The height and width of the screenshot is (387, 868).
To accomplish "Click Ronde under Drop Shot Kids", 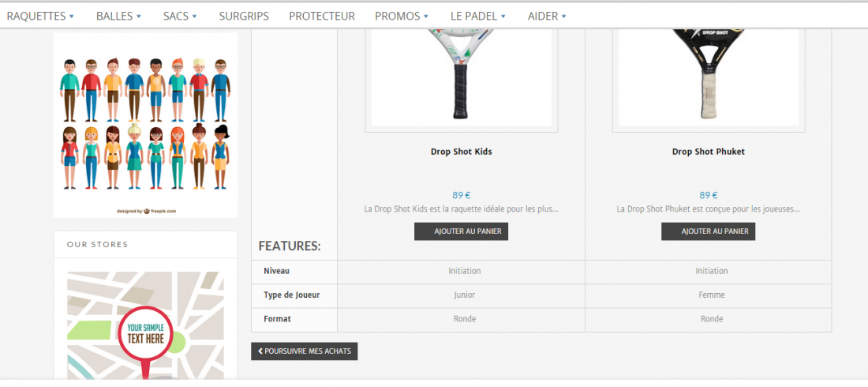I will pos(465,319).
